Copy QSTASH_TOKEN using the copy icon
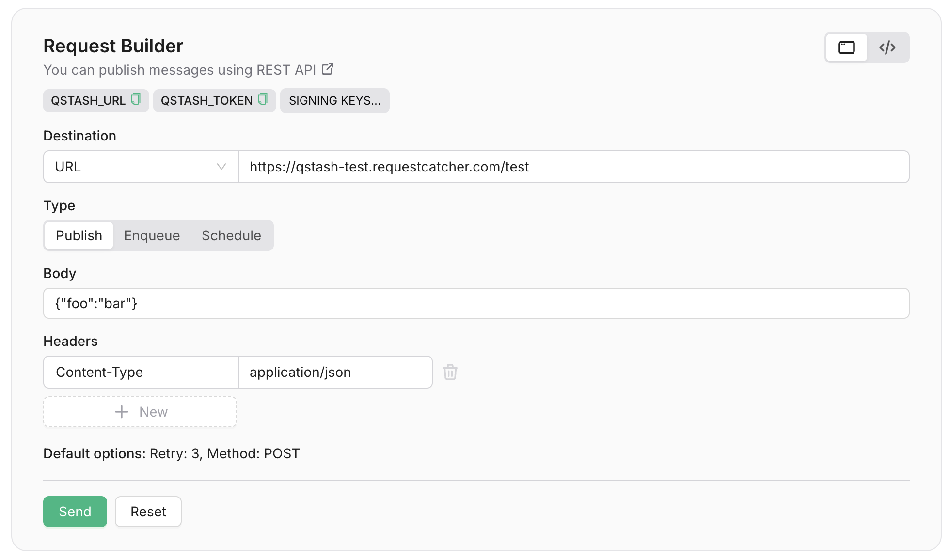The height and width of the screenshot is (560, 949). pyautogui.click(x=263, y=99)
